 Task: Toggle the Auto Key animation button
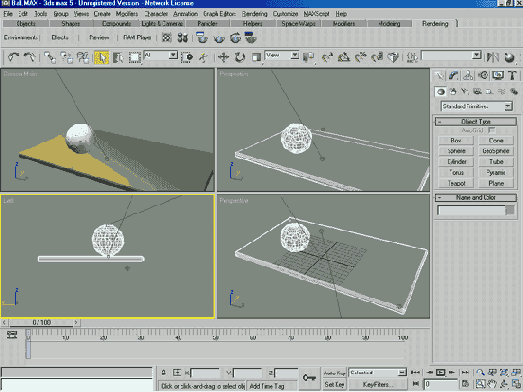[334, 373]
